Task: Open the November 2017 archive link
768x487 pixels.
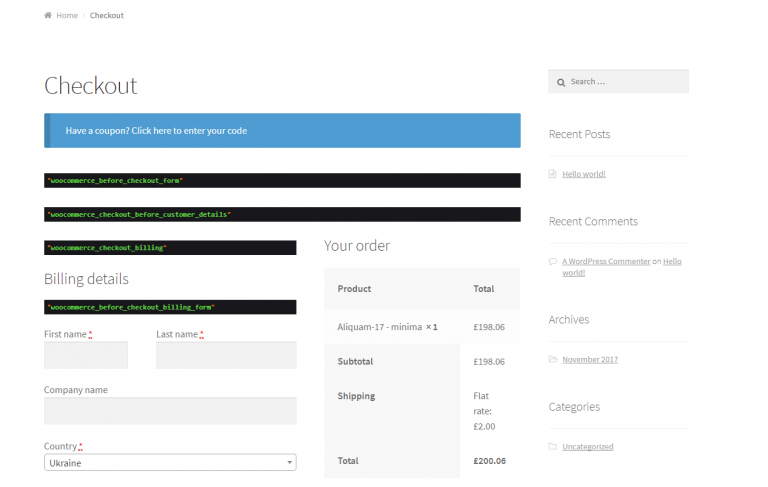Action: 589,359
